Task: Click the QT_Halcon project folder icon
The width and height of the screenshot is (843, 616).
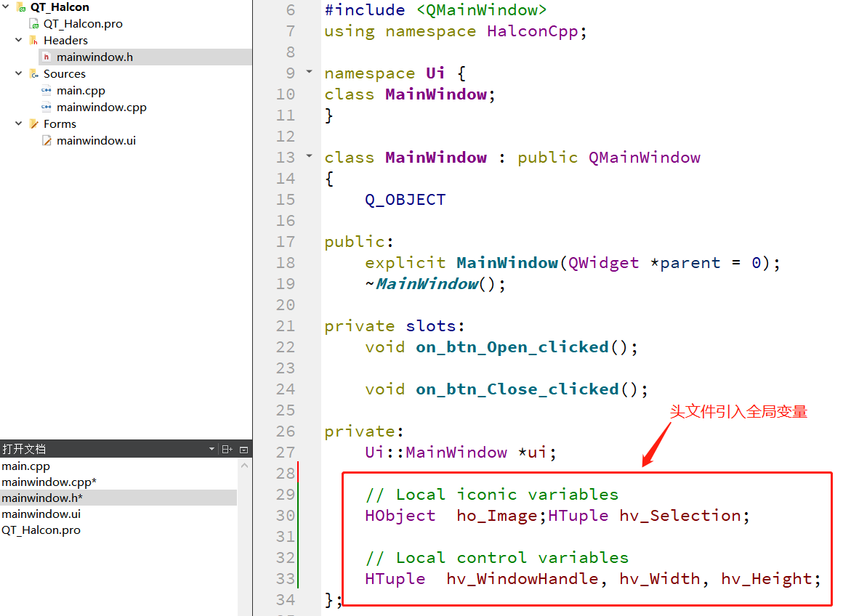Action: (22, 7)
